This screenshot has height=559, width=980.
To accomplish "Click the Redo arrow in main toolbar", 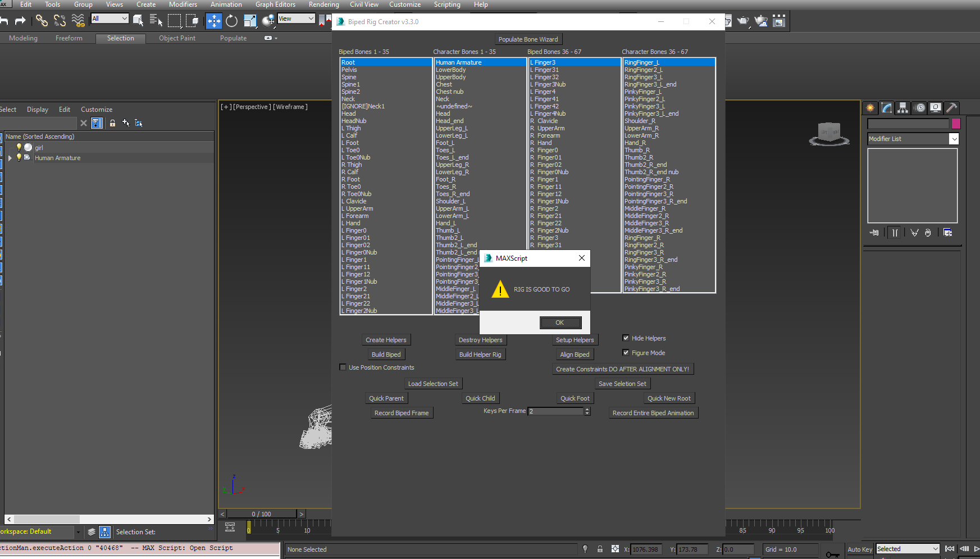I will pos(20,21).
